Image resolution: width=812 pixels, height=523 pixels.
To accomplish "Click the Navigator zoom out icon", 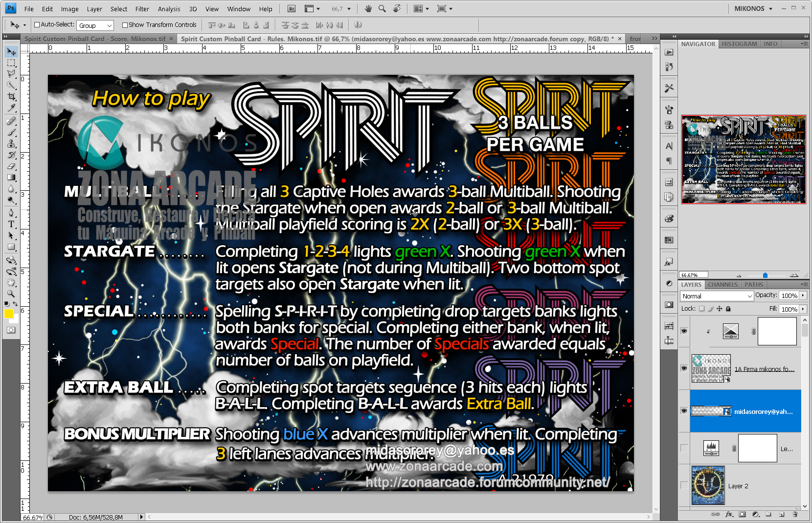I will tap(739, 275).
